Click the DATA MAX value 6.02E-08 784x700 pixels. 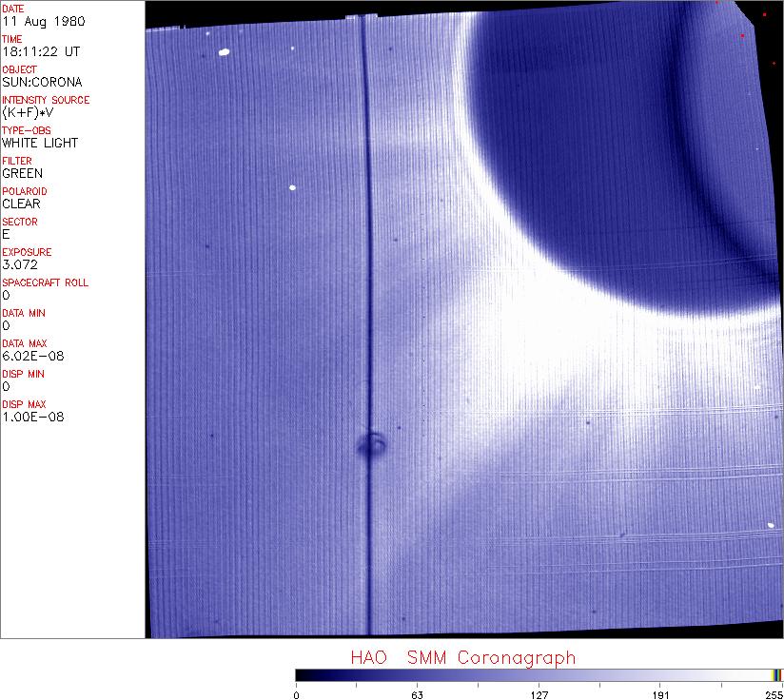[32, 356]
